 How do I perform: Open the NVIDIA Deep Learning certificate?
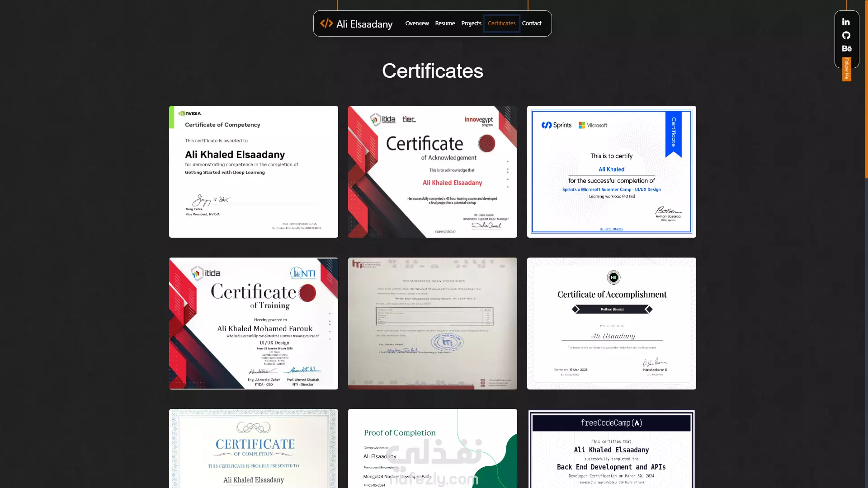[x=254, y=172]
